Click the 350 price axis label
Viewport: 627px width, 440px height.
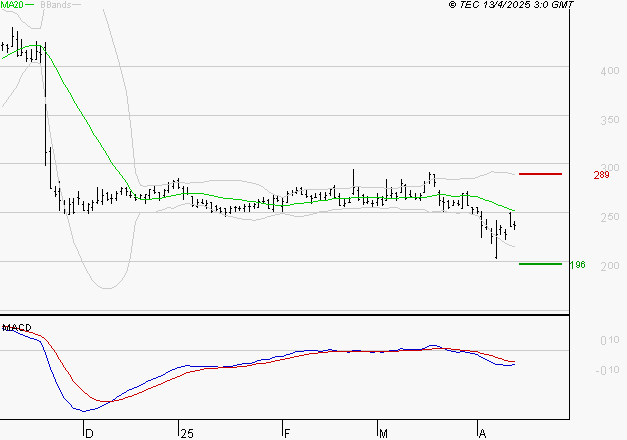pos(609,120)
